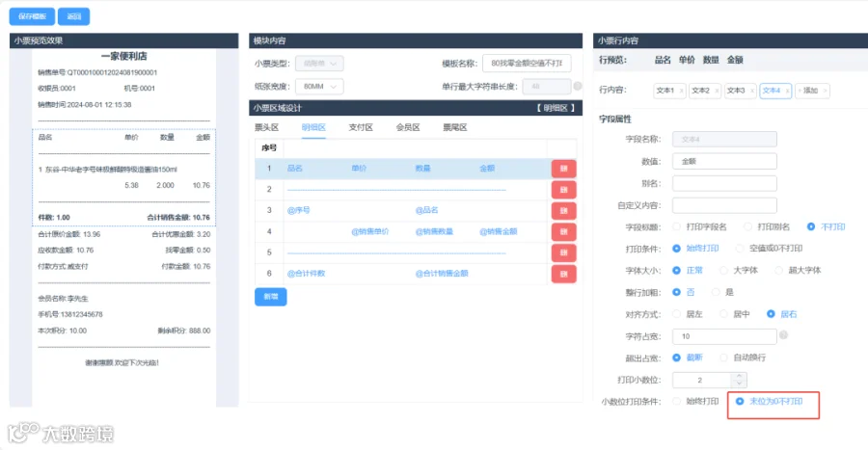Viewport: 868px width, 450px height.
Task: Choose 空值或0不打印 print condition
Action: 769,249
